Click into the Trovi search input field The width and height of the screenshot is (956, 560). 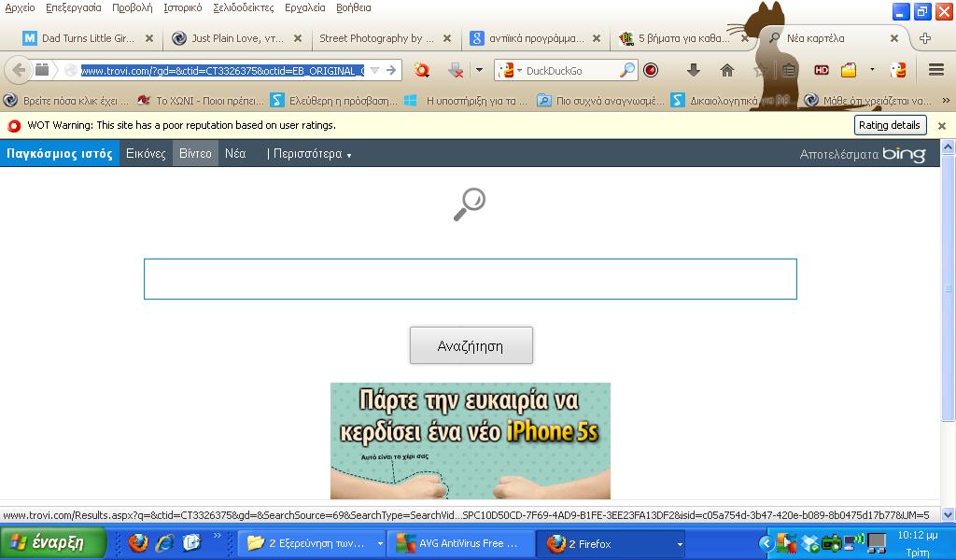pyautogui.click(x=471, y=279)
